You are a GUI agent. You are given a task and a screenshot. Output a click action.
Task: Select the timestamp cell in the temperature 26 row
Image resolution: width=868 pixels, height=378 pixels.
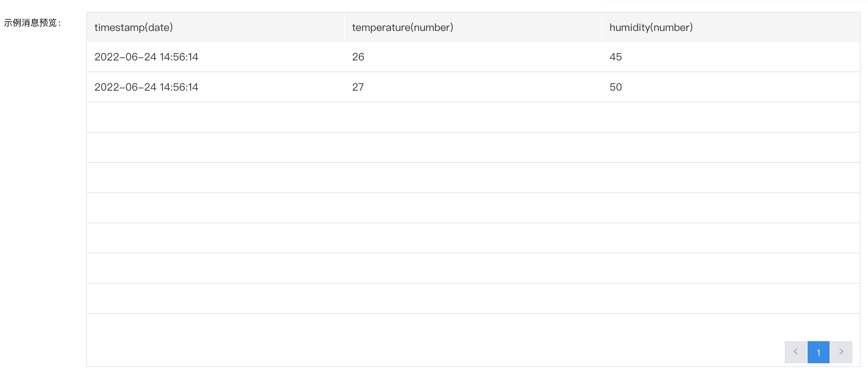coord(216,57)
